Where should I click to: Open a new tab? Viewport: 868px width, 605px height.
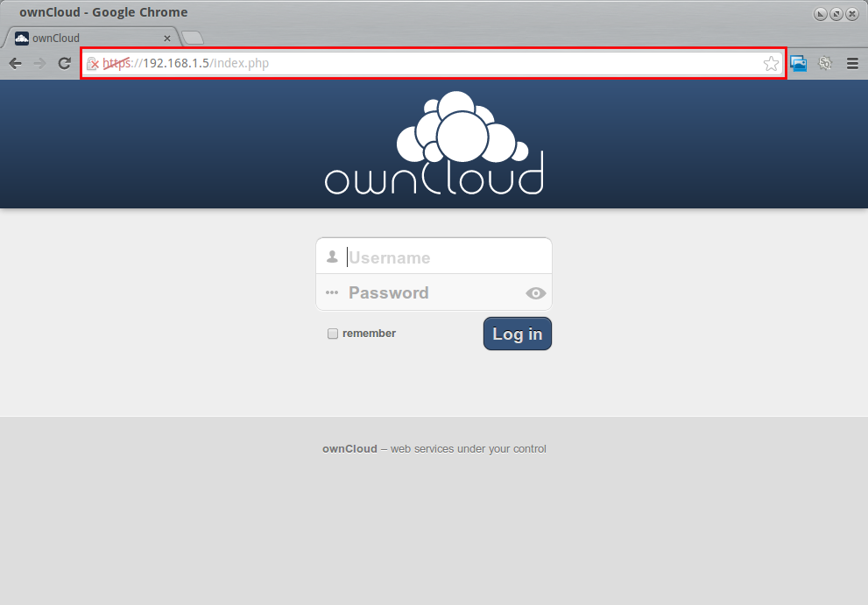(x=193, y=38)
